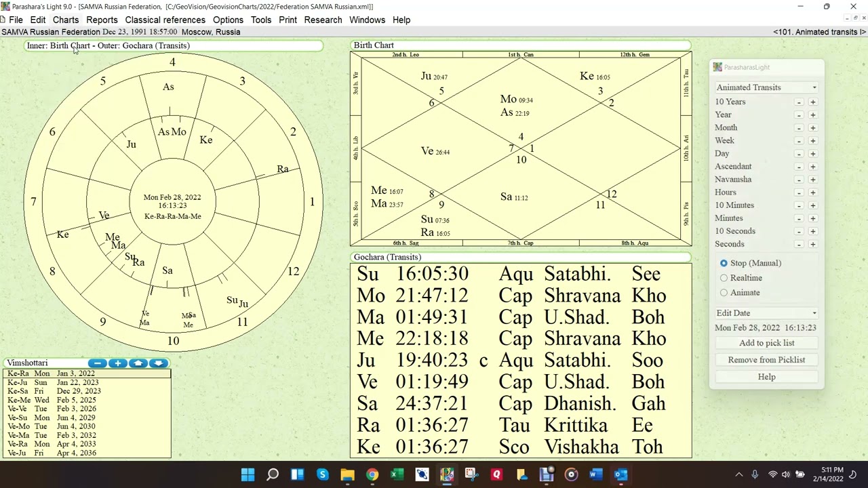
Task: Advance transit by one Day using plus
Action: pos(812,154)
